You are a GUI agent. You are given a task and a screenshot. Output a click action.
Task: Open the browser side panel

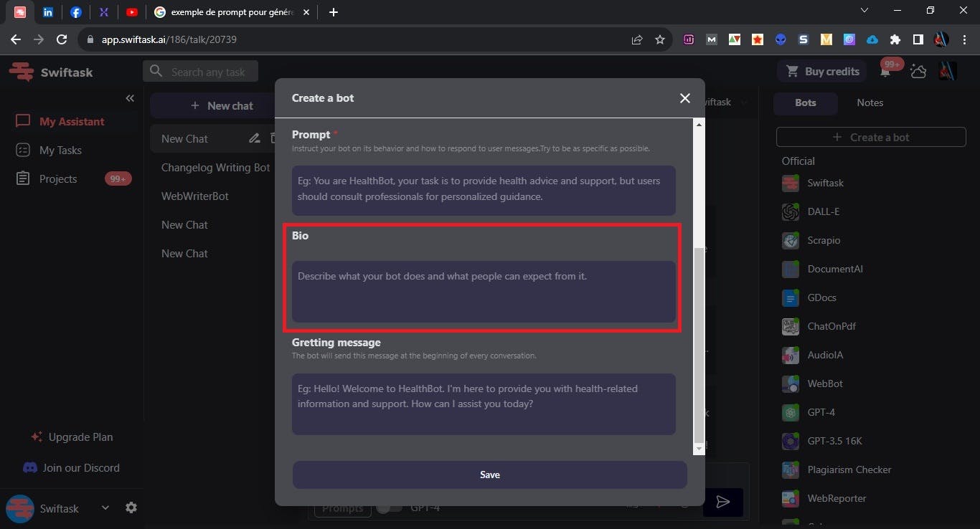click(x=918, y=40)
